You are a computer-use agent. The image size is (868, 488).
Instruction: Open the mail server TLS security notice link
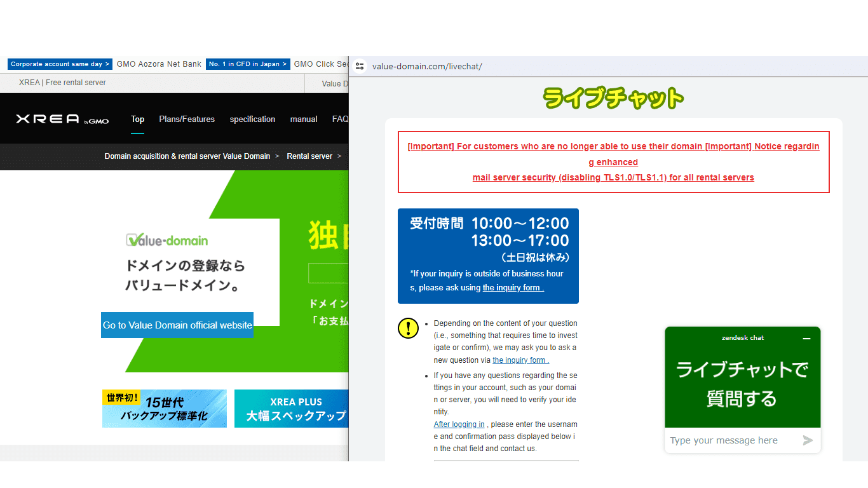[x=613, y=177]
